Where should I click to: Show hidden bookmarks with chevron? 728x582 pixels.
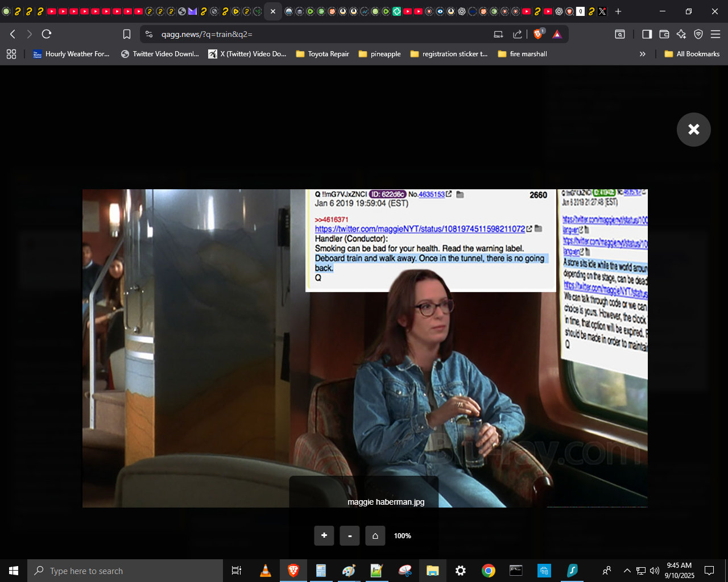(643, 54)
